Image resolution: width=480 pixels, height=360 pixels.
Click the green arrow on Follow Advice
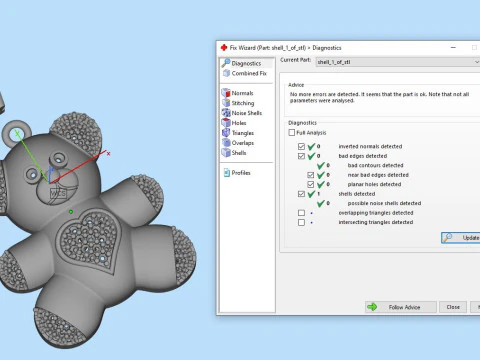(372, 307)
